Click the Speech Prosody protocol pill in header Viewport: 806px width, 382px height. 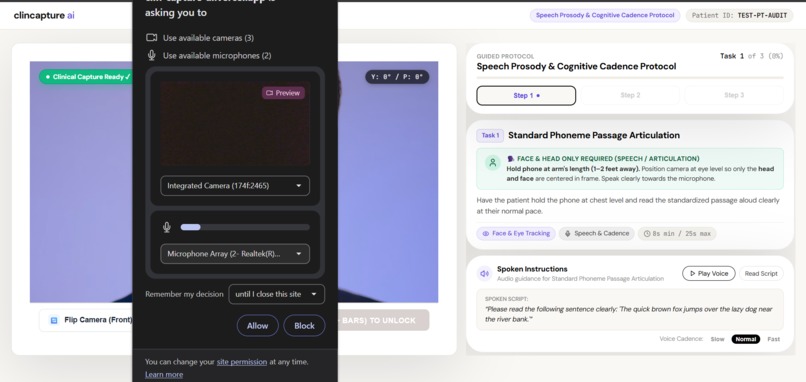605,15
